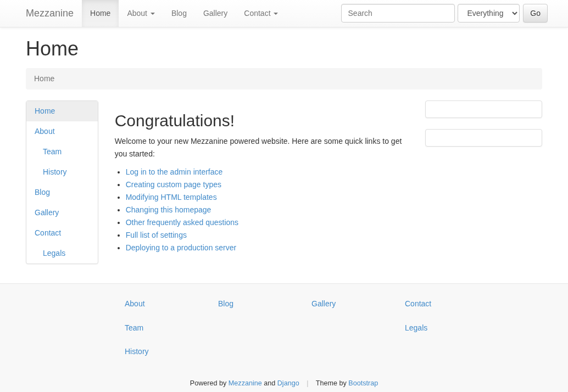Click the Gallery link in footer

323,304
